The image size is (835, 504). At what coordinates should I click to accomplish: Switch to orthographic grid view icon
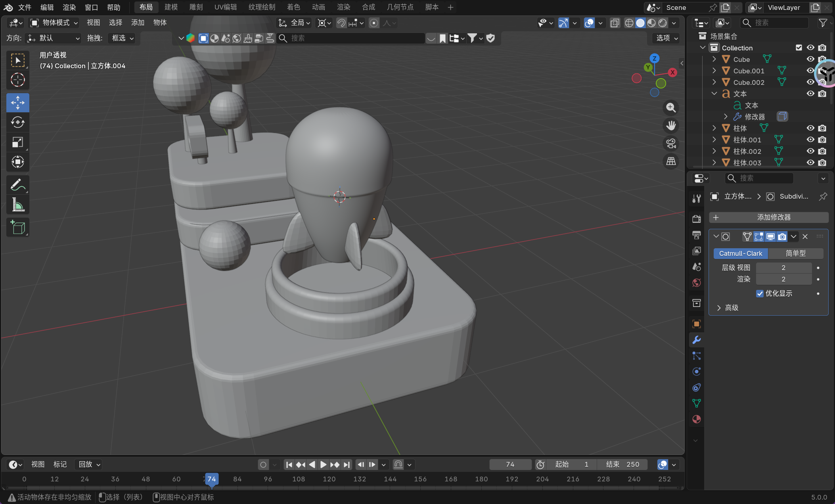tap(671, 161)
